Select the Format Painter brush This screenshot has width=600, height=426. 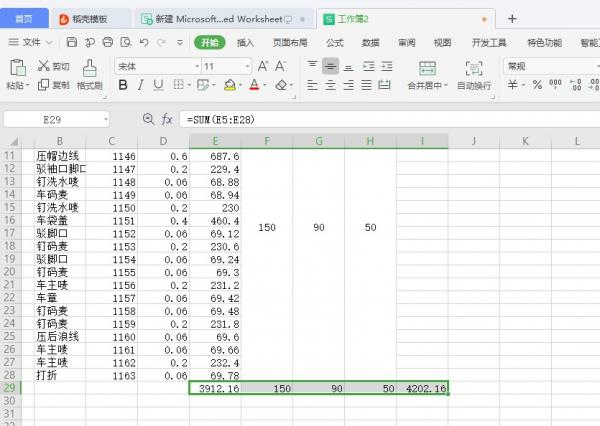click(x=90, y=68)
